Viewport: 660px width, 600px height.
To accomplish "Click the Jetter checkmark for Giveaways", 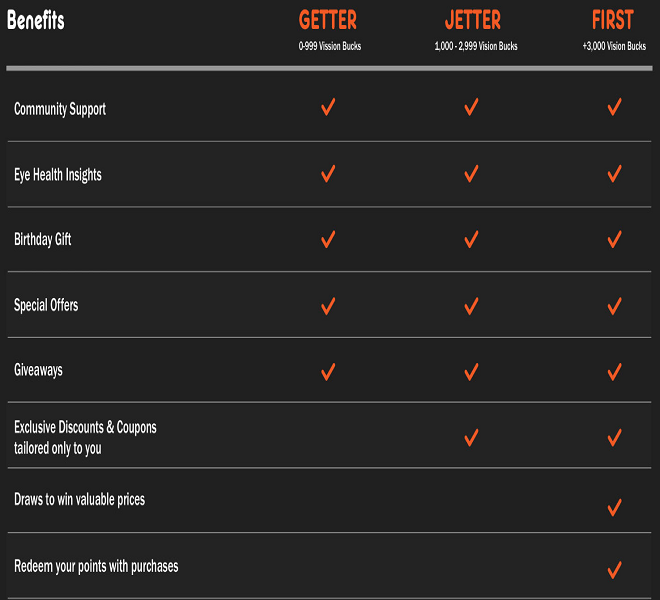I will coord(471,371).
